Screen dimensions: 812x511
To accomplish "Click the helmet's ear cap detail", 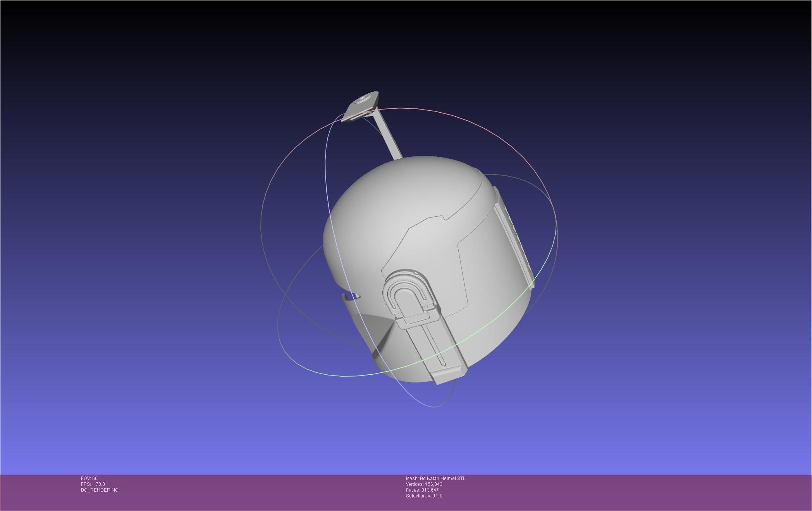I will coord(411,300).
